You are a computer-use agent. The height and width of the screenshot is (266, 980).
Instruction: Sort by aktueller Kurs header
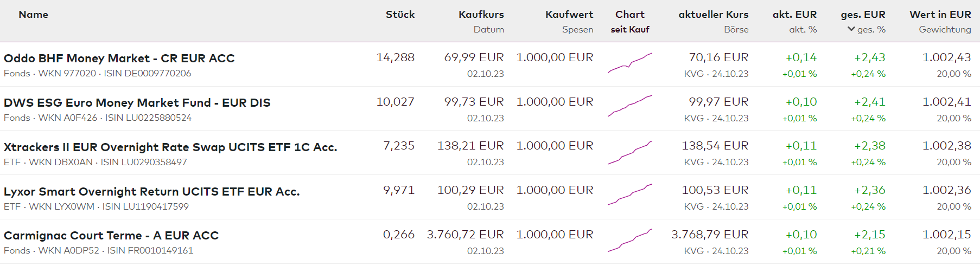(713, 15)
